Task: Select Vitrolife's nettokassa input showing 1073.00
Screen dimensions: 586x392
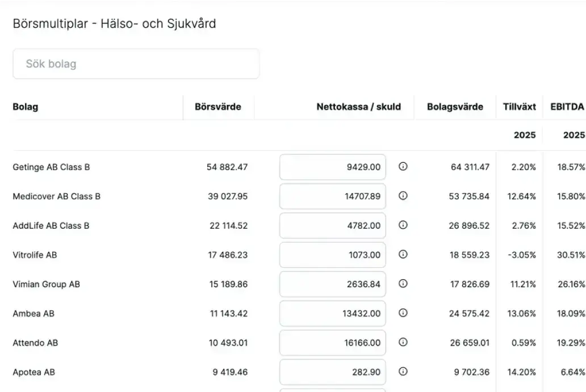Action: 332,255
